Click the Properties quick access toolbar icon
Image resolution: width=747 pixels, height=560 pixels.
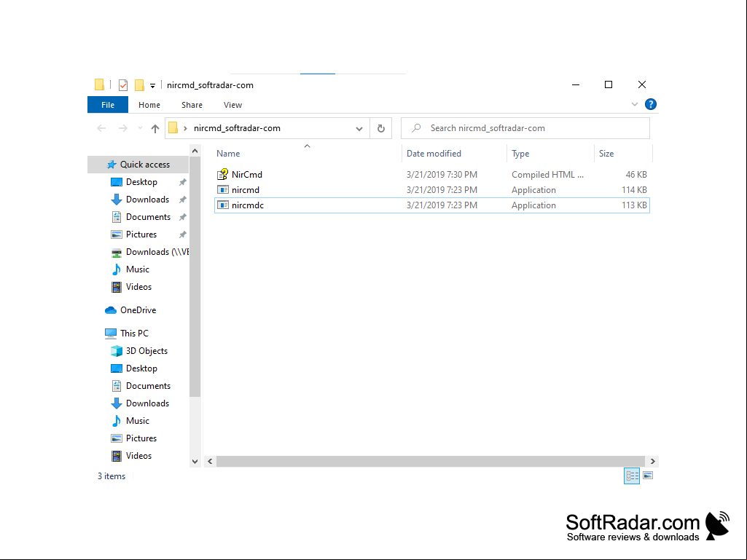pos(123,85)
